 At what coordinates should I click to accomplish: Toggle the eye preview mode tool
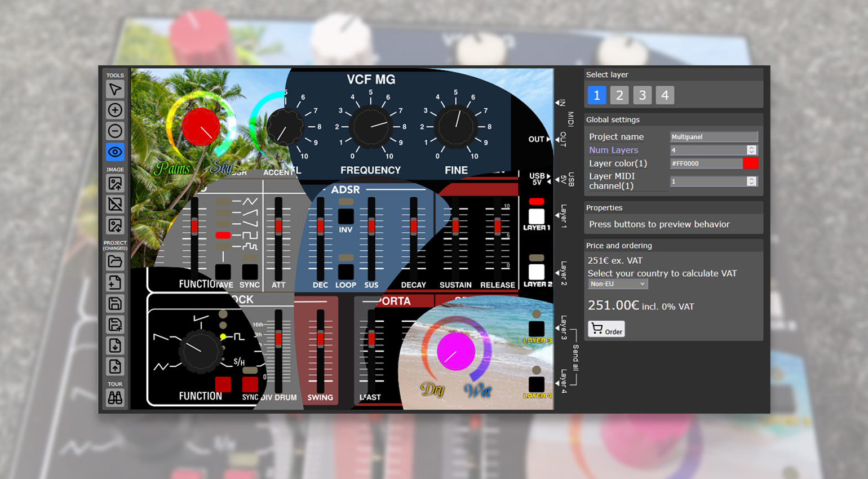pos(115,152)
